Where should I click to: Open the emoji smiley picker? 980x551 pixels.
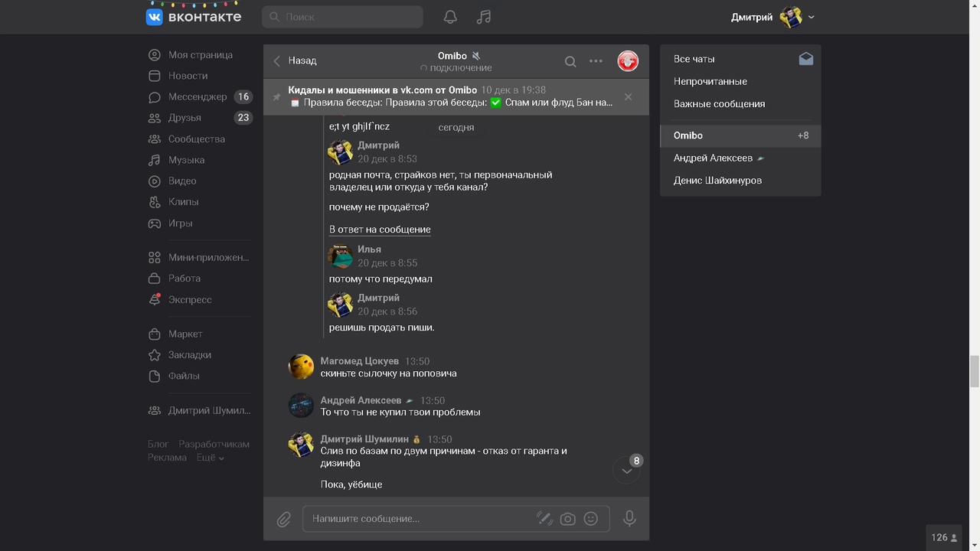tap(590, 519)
